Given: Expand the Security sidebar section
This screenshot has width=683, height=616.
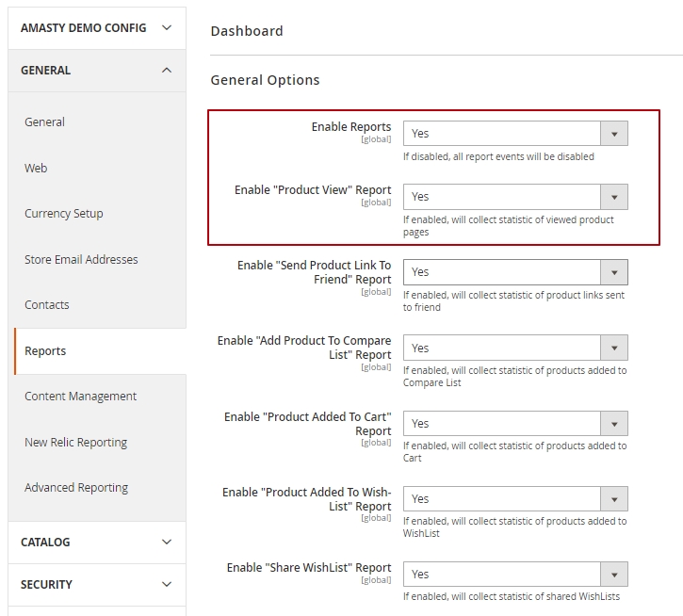Looking at the screenshot, I should coord(97,584).
